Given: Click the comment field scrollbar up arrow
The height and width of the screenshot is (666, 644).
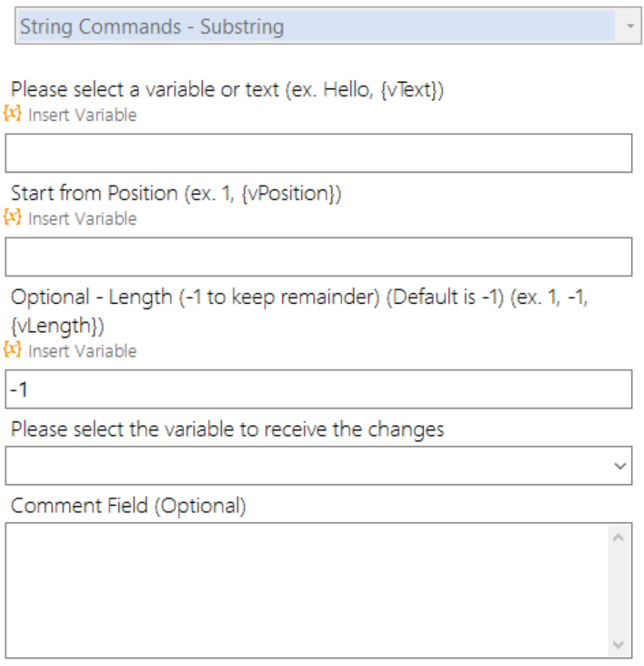Looking at the screenshot, I should (619, 538).
